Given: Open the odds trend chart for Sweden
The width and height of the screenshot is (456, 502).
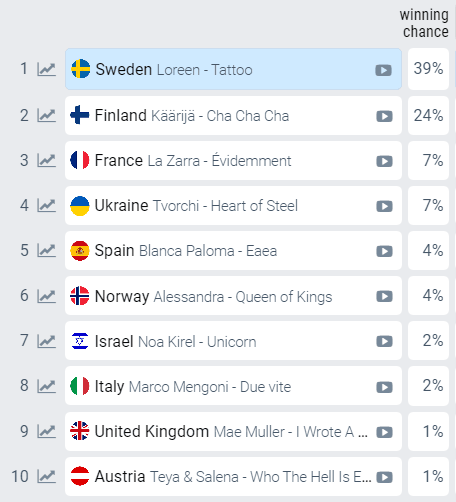Looking at the screenshot, I should (x=46, y=69).
